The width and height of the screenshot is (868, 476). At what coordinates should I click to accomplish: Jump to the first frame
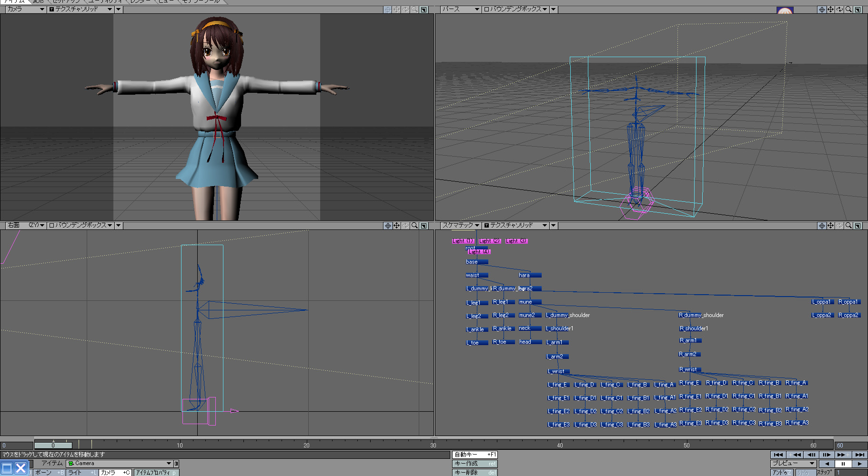tap(778, 455)
